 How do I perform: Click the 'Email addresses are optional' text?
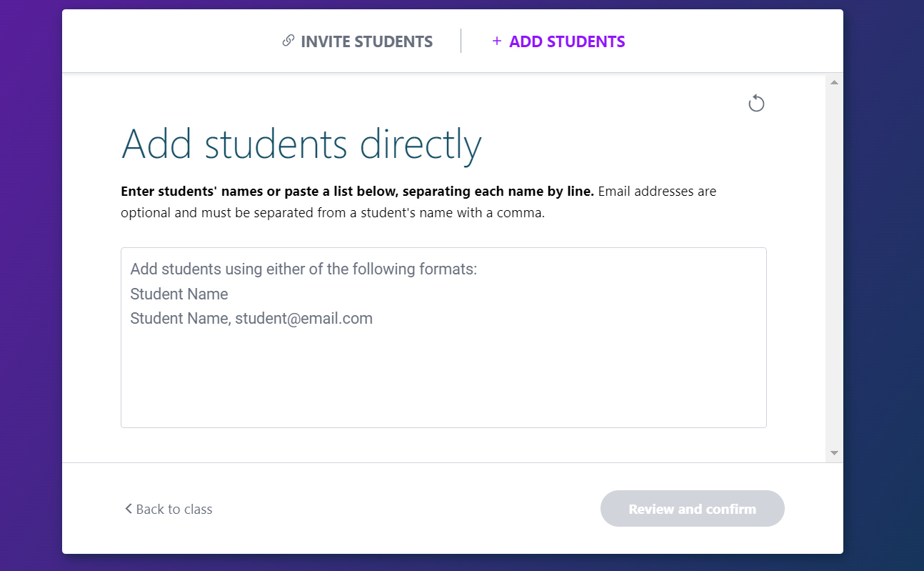click(657, 192)
